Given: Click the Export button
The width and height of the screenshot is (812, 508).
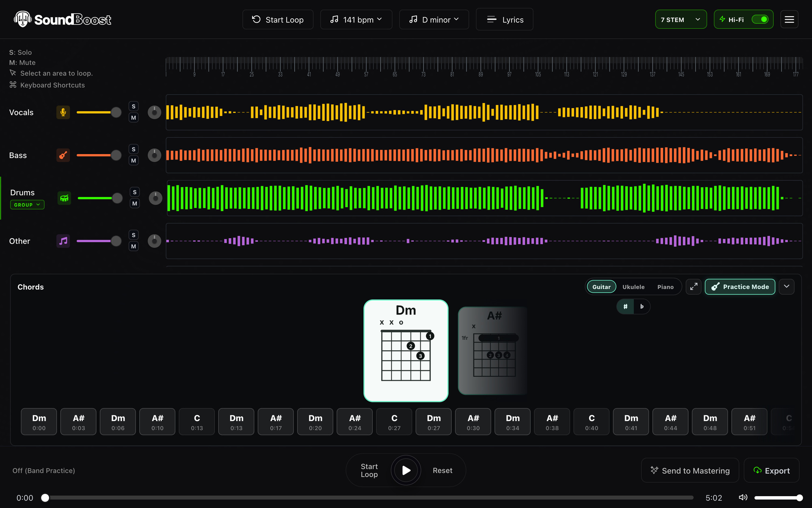Looking at the screenshot, I should click(771, 470).
